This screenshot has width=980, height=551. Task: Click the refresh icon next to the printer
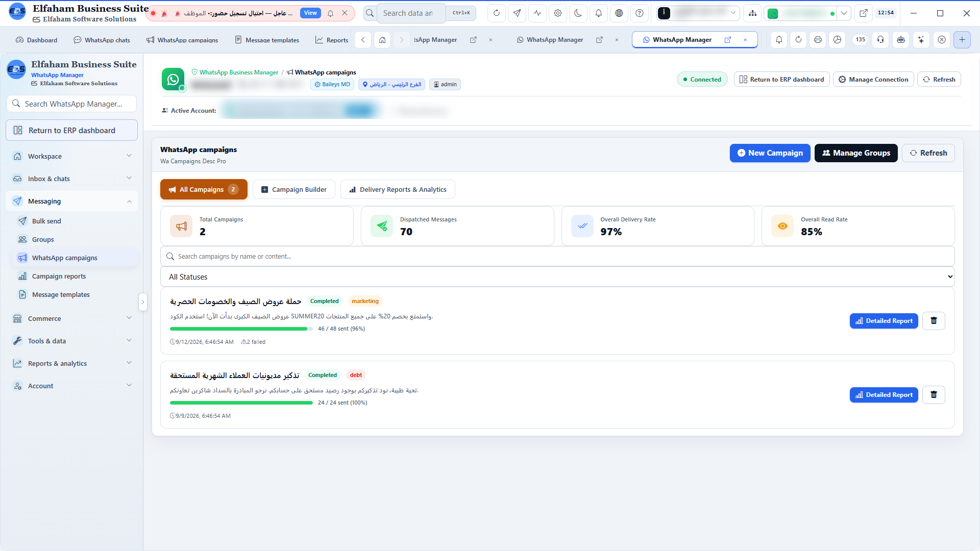click(x=798, y=40)
